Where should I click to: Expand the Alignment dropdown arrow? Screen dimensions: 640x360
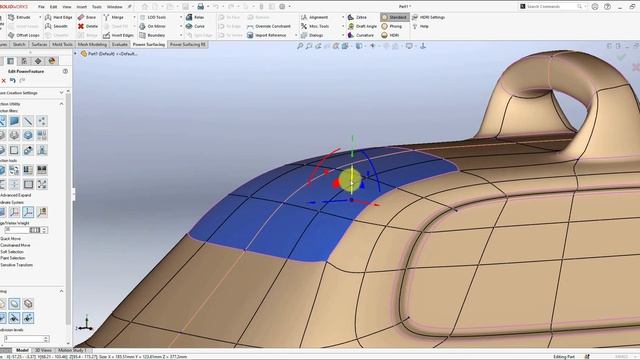[x=343, y=17]
